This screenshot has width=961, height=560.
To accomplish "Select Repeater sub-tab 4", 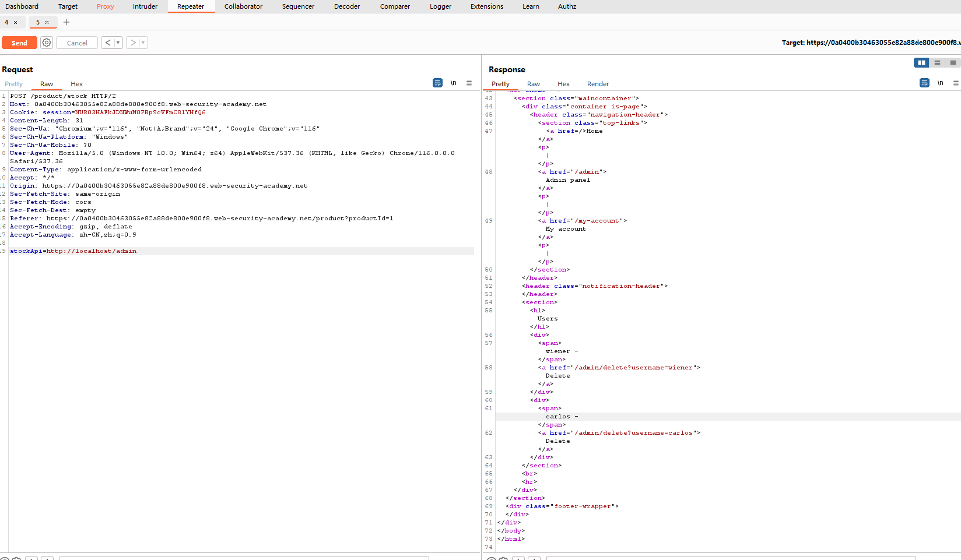I will [7, 22].
